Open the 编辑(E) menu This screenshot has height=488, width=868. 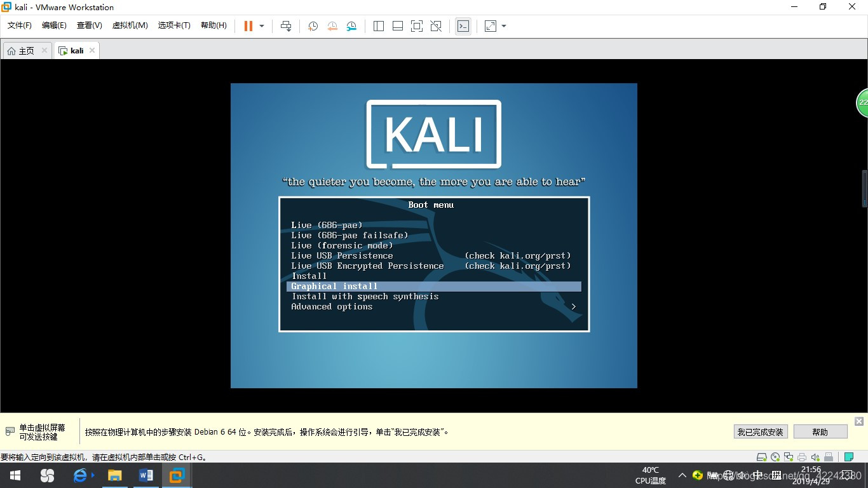pyautogui.click(x=54, y=25)
